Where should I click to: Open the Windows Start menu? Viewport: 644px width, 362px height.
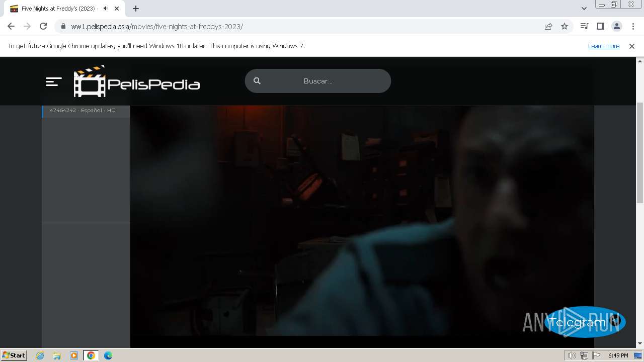point(14,355)
